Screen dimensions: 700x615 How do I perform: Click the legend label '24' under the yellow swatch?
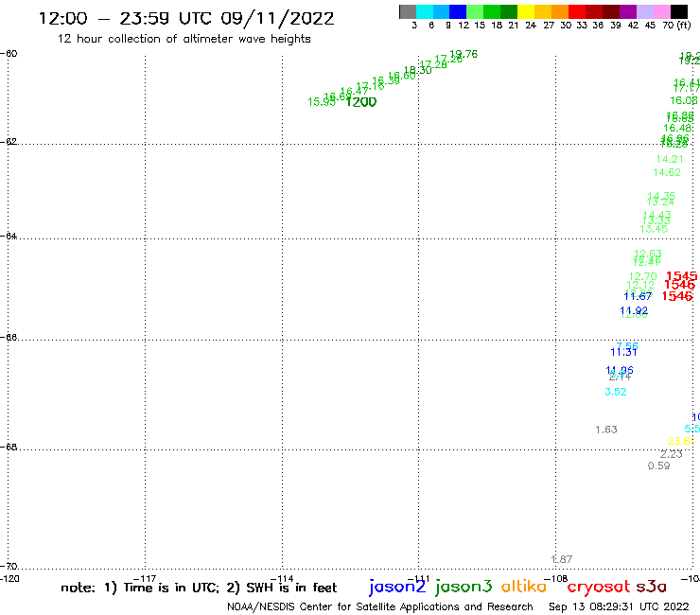(x=531, y=26)
